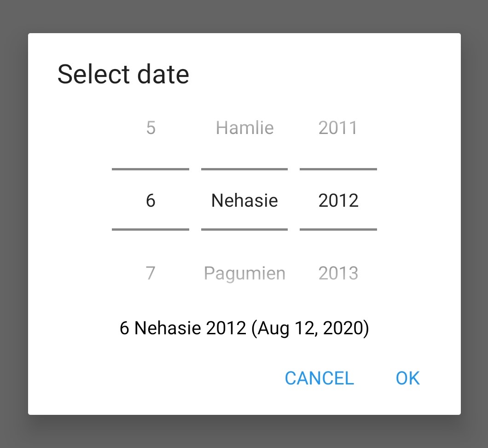This screenshot has width=488, height=448.
Task: Click the divider line above year 2012
Action: point(338,169)
